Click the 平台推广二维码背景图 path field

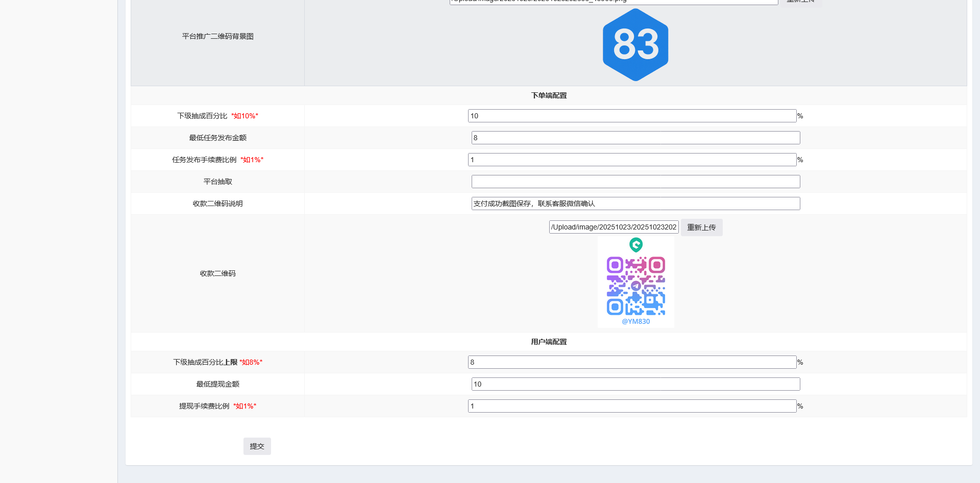coord(614,2)
